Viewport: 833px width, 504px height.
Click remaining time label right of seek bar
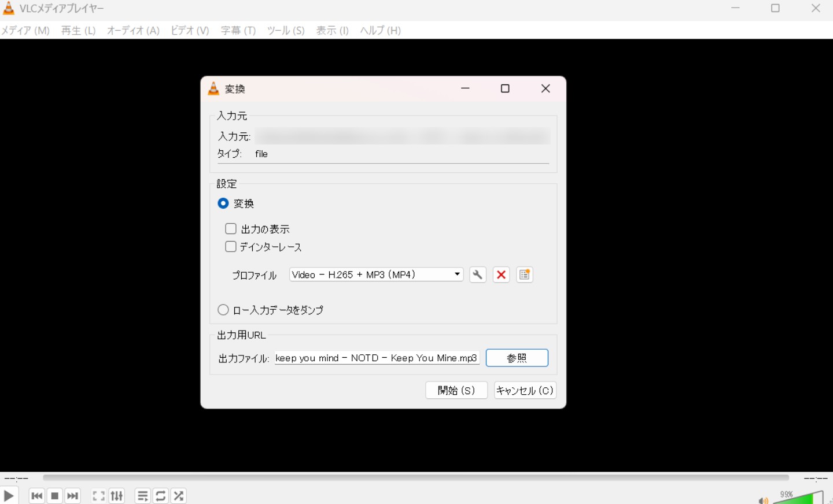[816, 479]
